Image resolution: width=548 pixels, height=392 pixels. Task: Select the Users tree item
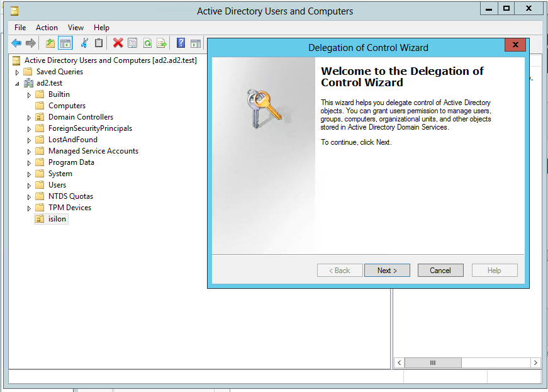[x=57, y=185]
